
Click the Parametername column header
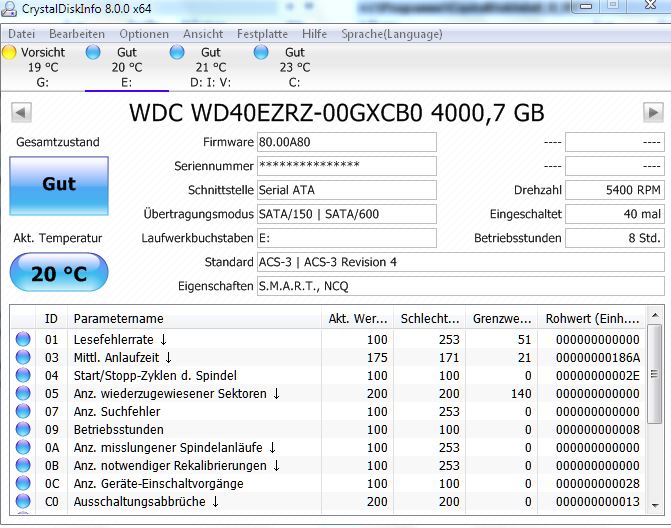tap(194, 318)
